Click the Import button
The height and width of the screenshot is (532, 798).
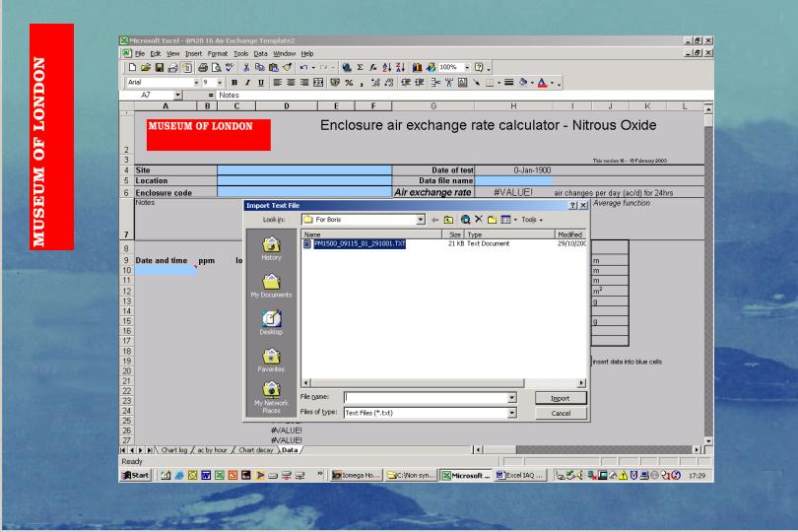coord(561,398)
